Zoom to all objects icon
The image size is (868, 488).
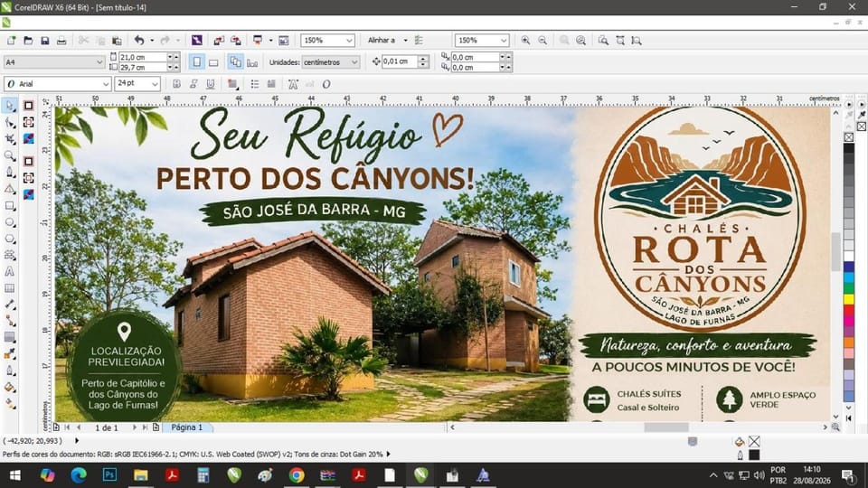tap(580, 41)
